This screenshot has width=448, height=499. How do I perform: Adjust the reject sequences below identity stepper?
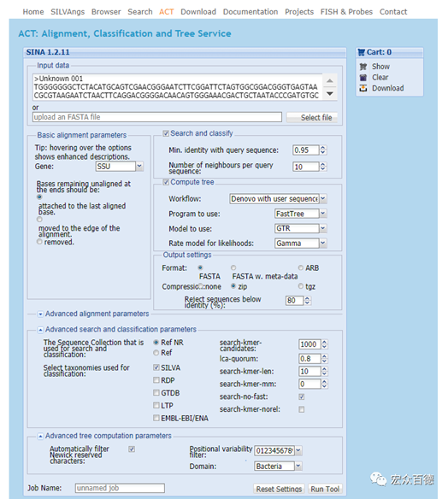[x=307, y=301]
